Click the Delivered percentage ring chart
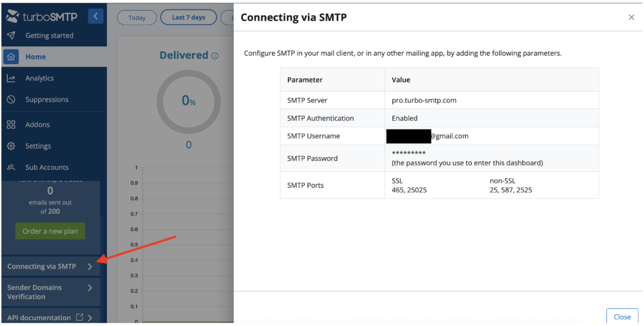Screen dimensions: 644x326 pos(188,101)
